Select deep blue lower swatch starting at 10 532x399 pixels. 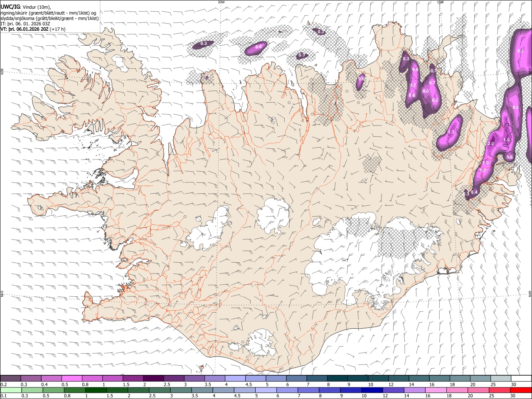tap(372, 390)
